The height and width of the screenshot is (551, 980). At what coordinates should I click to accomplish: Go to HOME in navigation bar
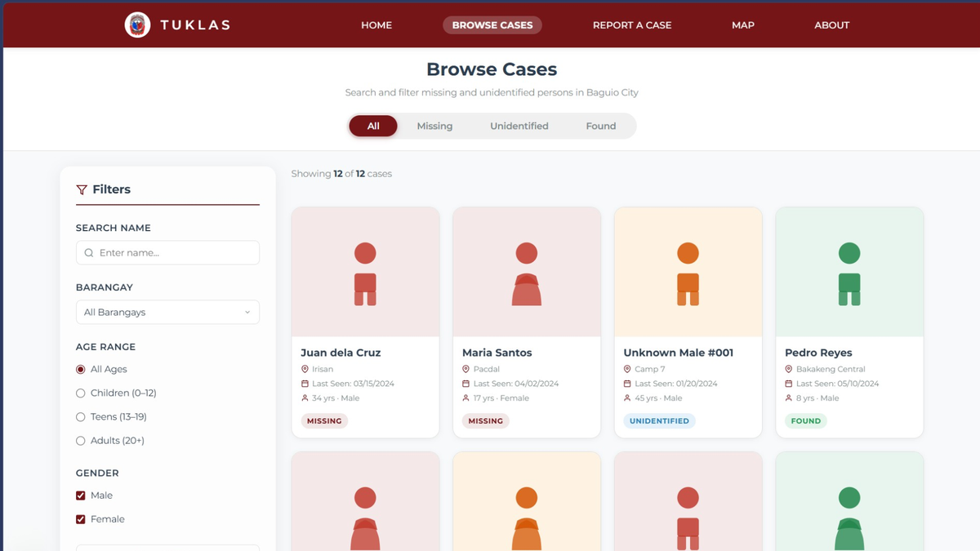click(x=376, y=25)
